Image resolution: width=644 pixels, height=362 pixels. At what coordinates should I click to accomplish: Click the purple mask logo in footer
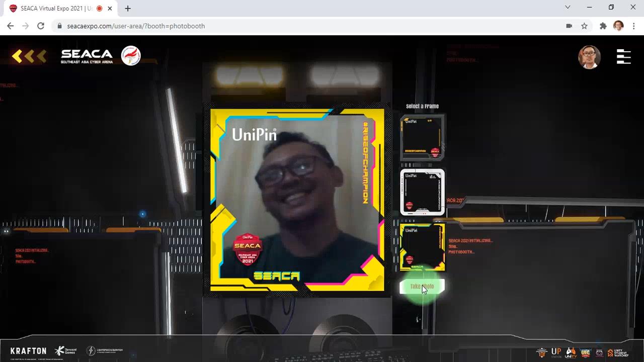pos(599,353)
